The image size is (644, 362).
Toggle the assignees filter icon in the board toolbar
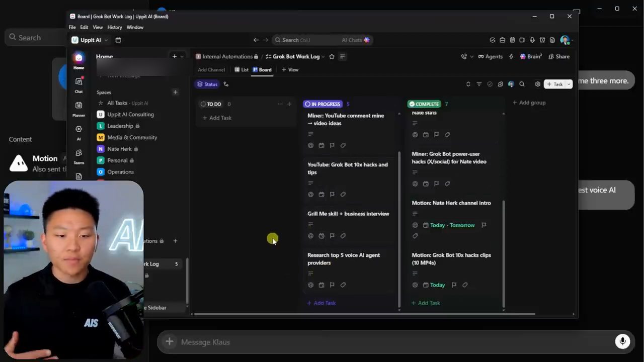click(500, 84)
